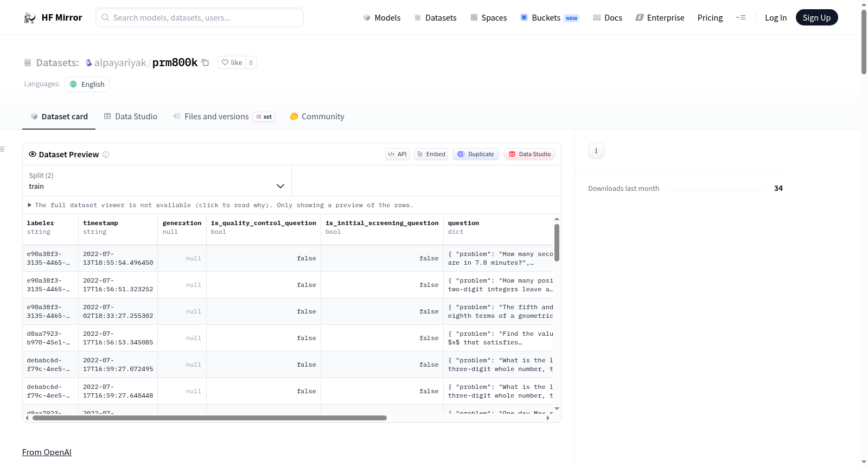Click the API button in preview header
868x467 pixels.
click(x=397, y=154)
